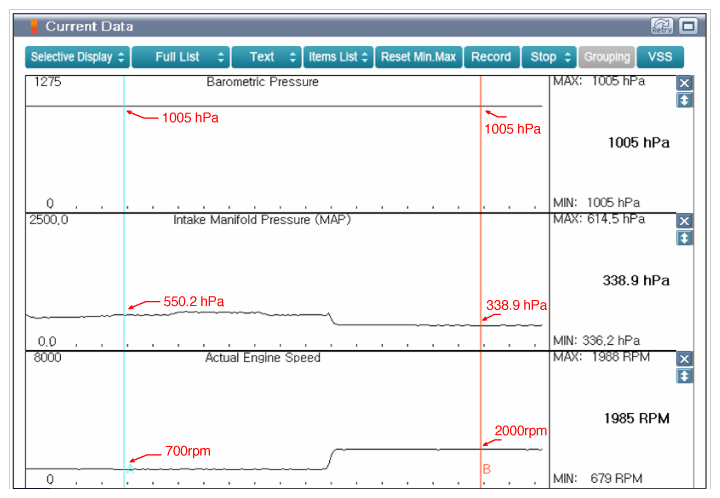Click the Intake Manifold Pressure (MAP) graph title

tap(262, 219)
